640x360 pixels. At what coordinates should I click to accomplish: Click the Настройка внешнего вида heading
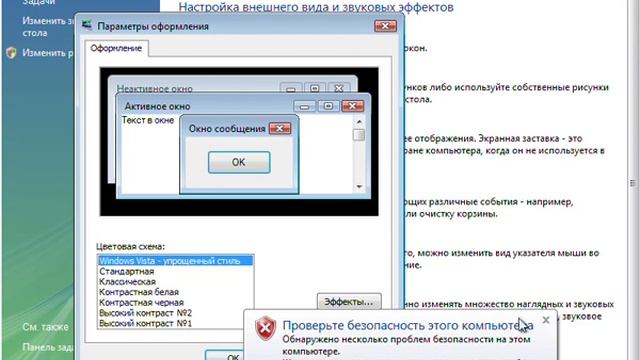click(x=316, y=7)
